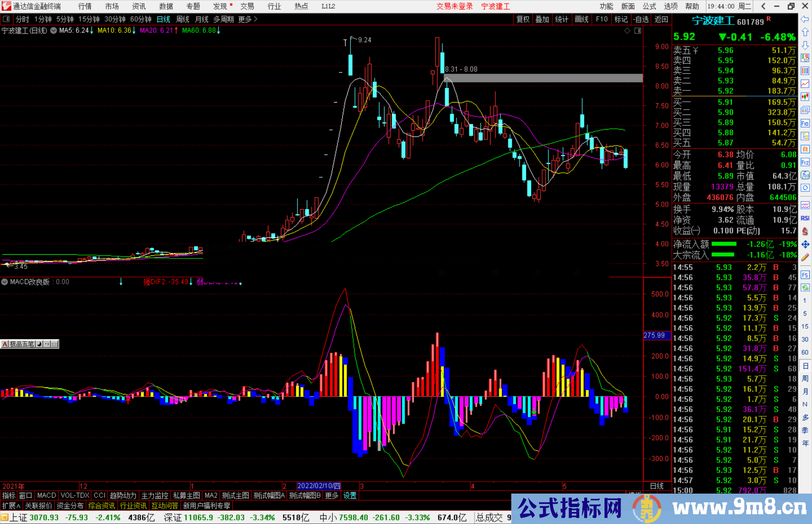Click the F10 company info sidebar icon
This screenshot has width=812, height=524.
[805, 123]
